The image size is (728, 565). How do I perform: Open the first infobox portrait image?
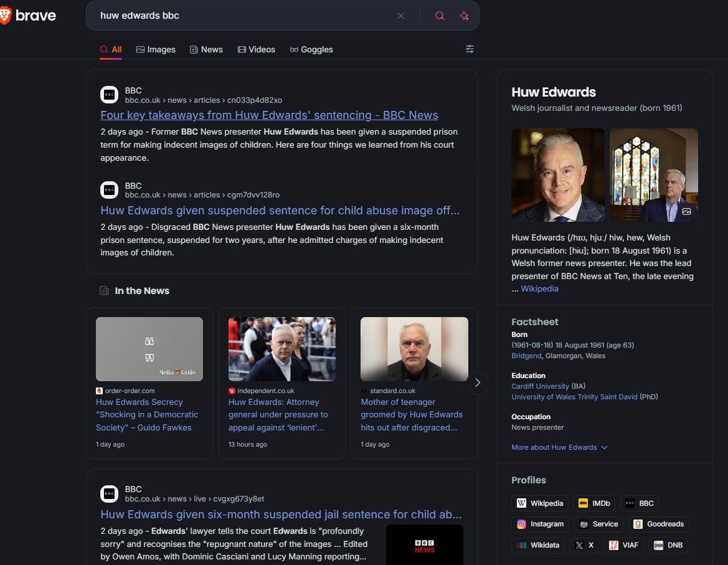pyautogui.click(x=557, y=174)
